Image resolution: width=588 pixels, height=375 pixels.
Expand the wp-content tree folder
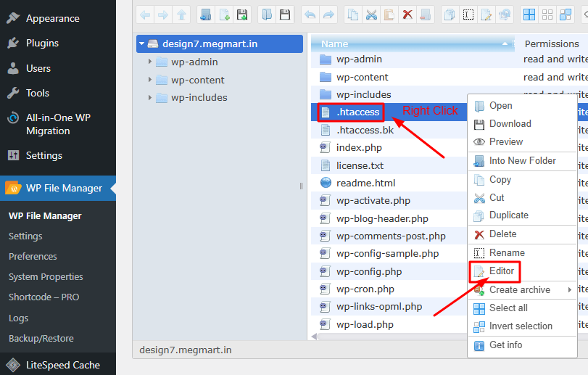[150, 80]
